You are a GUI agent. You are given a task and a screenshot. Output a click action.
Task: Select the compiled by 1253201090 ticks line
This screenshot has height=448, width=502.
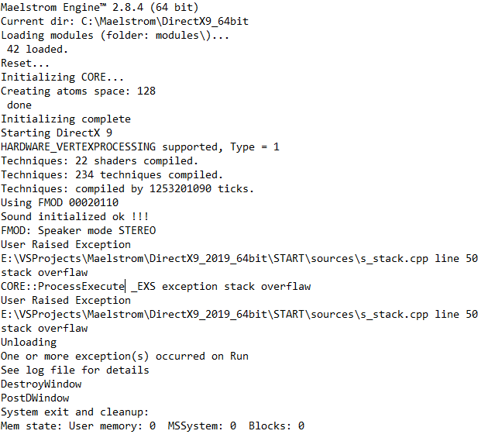point(127,189)
